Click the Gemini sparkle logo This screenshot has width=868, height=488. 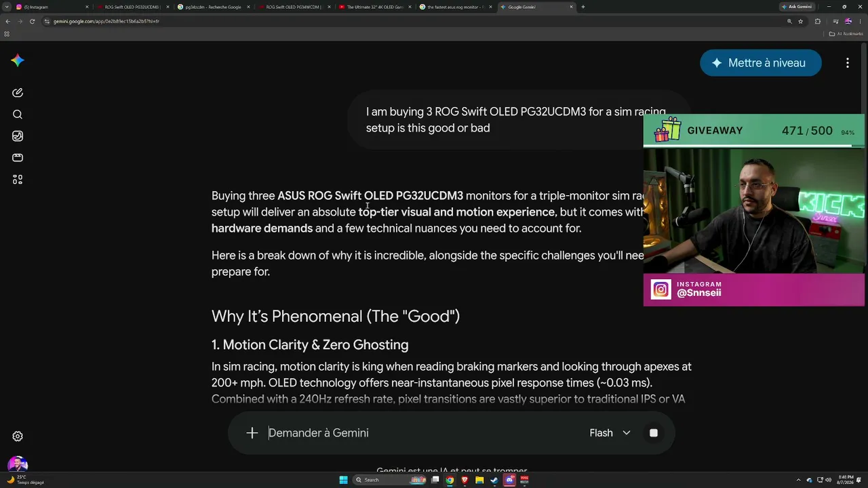click(18, 60)
